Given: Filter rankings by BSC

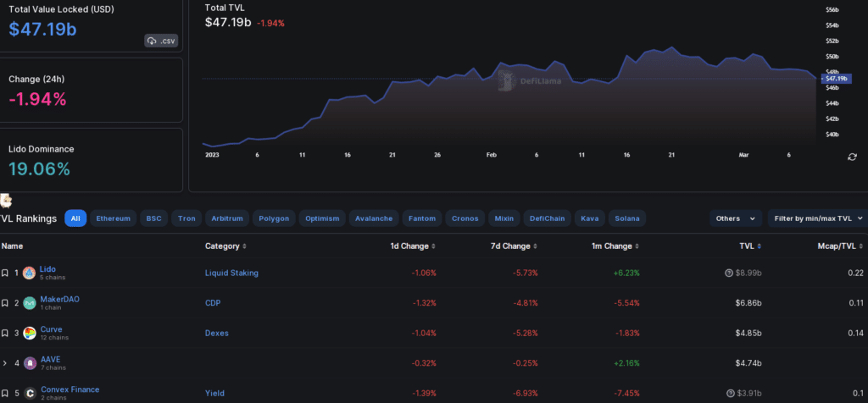Looking at the screenshot, I should pos(154,218).
